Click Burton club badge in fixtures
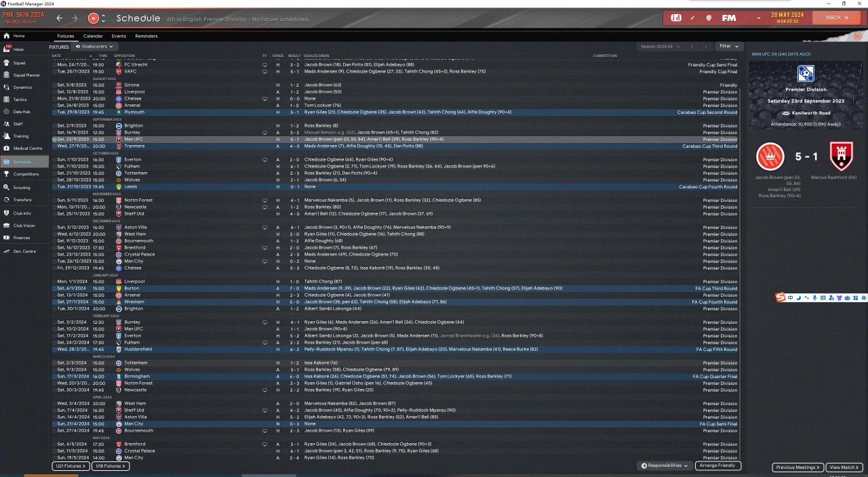 (119, 289)
